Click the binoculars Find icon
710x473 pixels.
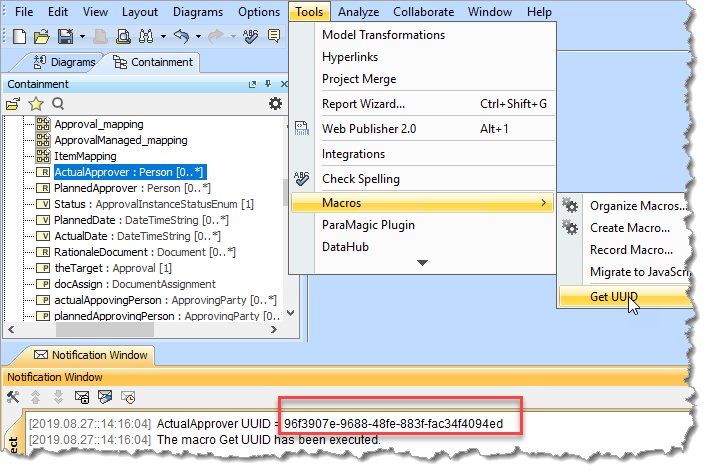tap(145, 37)
